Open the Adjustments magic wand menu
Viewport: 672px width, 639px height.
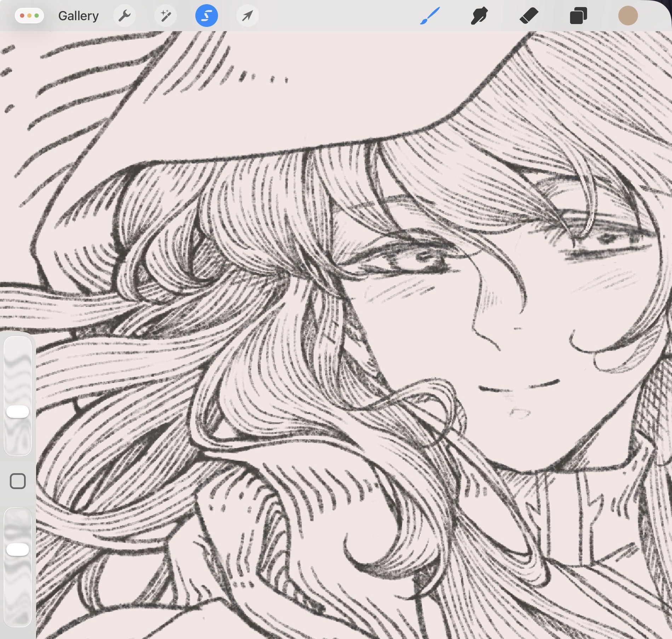(x=165, y=16)
